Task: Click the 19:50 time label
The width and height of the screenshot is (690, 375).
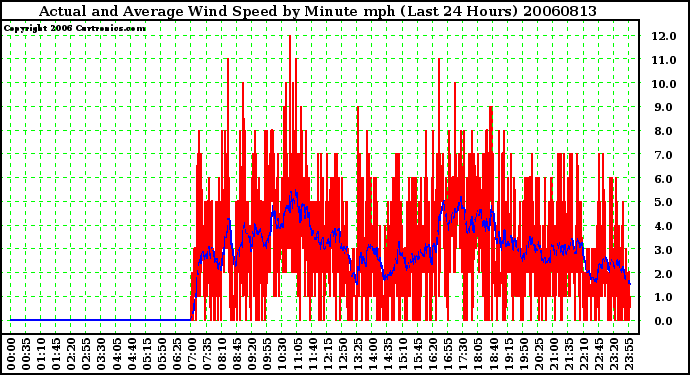Action: pyautogui.click(x=523, y=354)
